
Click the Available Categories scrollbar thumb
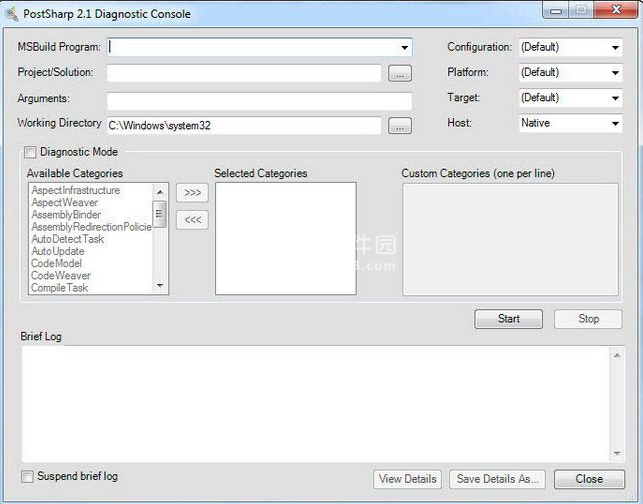[x=160, y=214]
